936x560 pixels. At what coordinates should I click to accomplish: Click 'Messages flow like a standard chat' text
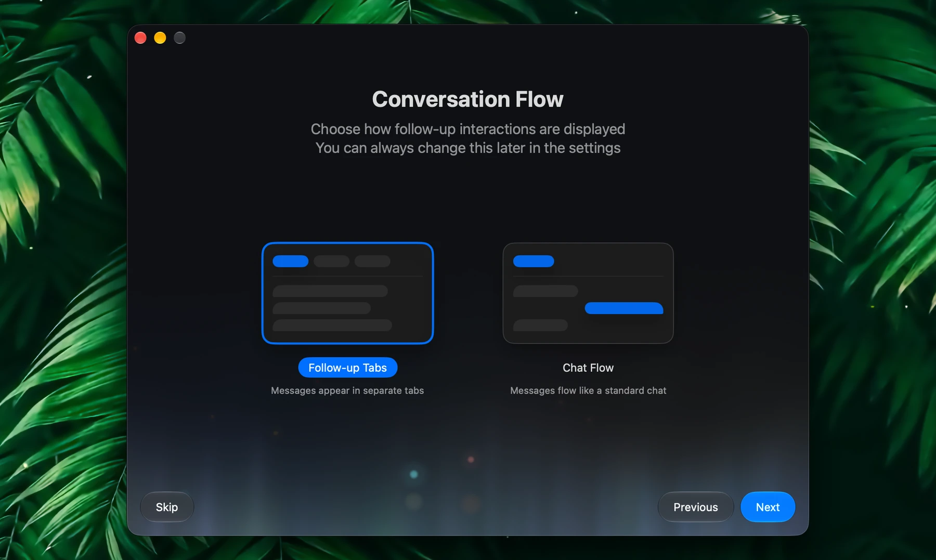[588, 390]
